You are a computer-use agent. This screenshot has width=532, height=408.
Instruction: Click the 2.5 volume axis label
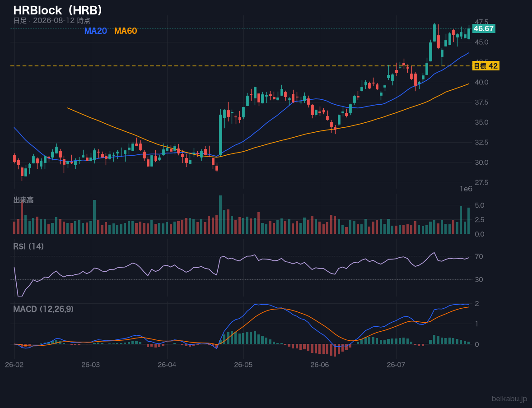tap(480, 220)
